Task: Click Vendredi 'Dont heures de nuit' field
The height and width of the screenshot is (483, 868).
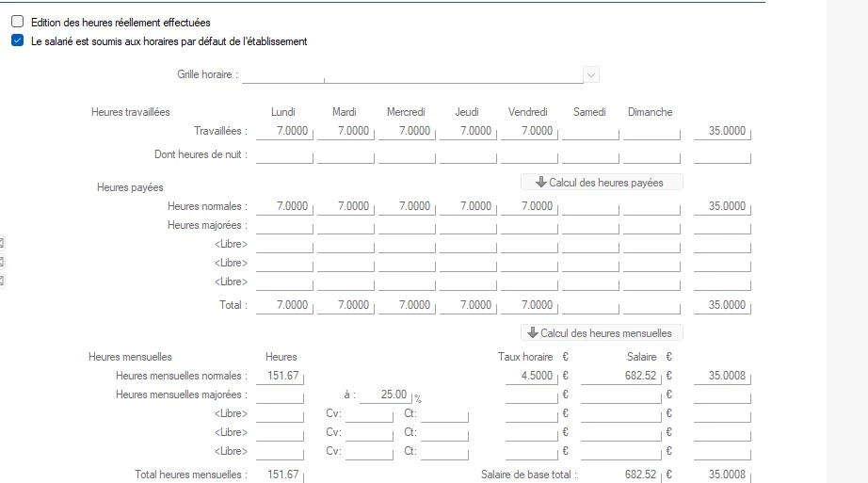Action: click(x=529, y=155)
